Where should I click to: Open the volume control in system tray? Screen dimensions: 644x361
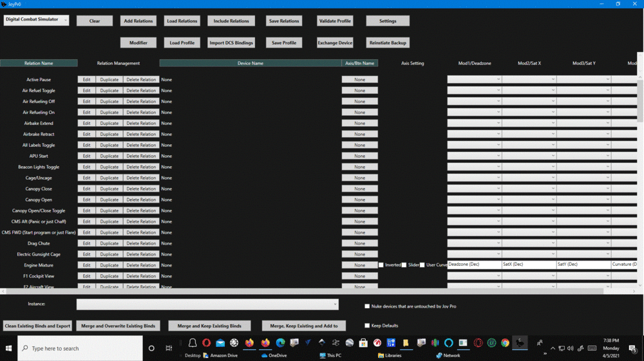[x=571, y=348]
